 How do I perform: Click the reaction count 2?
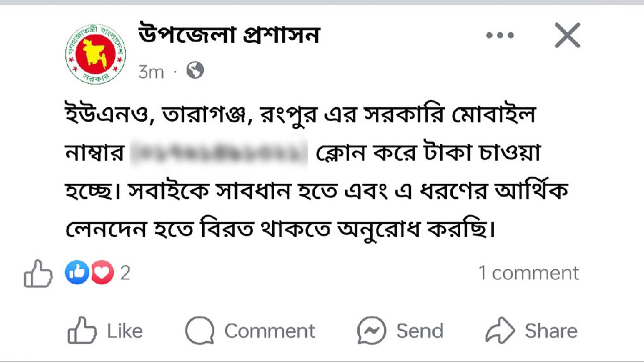click(x=125, y=273)
